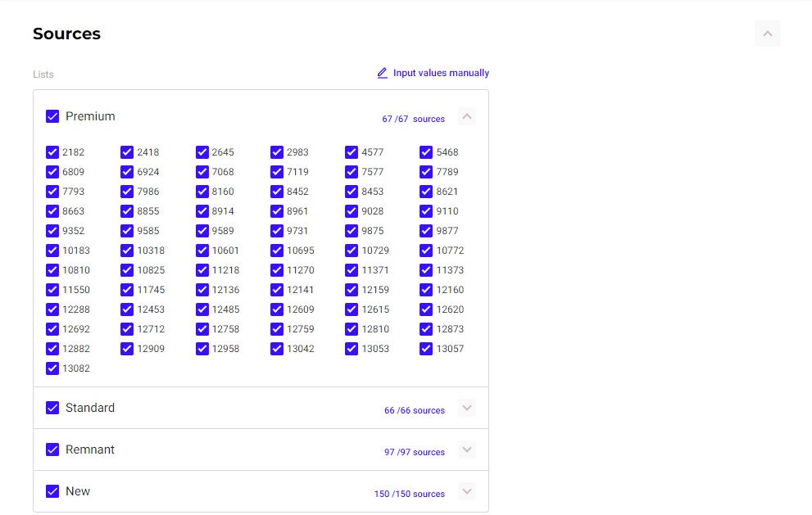Click the pencil icon beside Input values manually
The height and width of the screenshot is (515, 812).
click(x=382, y=73)
